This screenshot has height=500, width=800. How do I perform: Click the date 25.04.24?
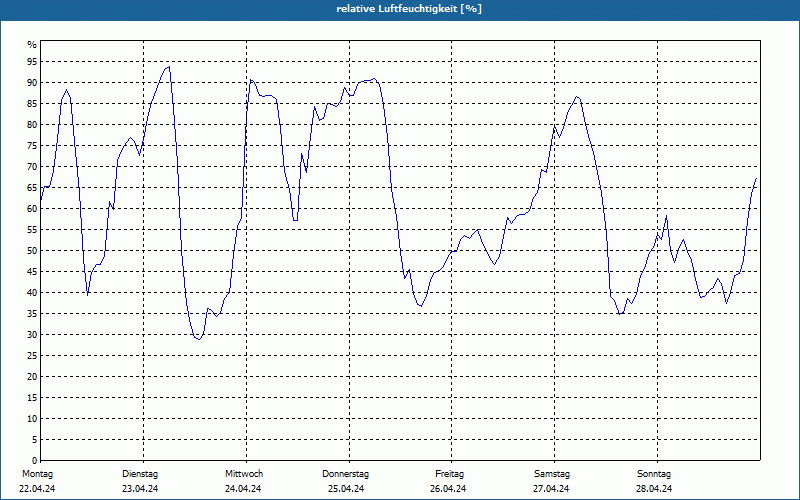pos(346,489)
